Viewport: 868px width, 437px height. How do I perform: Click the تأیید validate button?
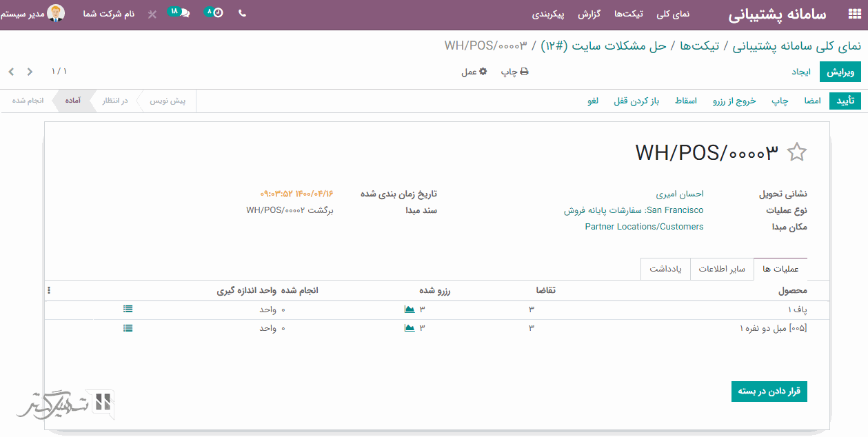845,101
